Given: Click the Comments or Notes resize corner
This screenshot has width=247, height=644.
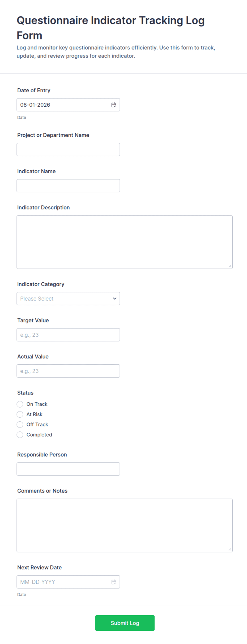Looking at the screenshot, I should [230, 550].
